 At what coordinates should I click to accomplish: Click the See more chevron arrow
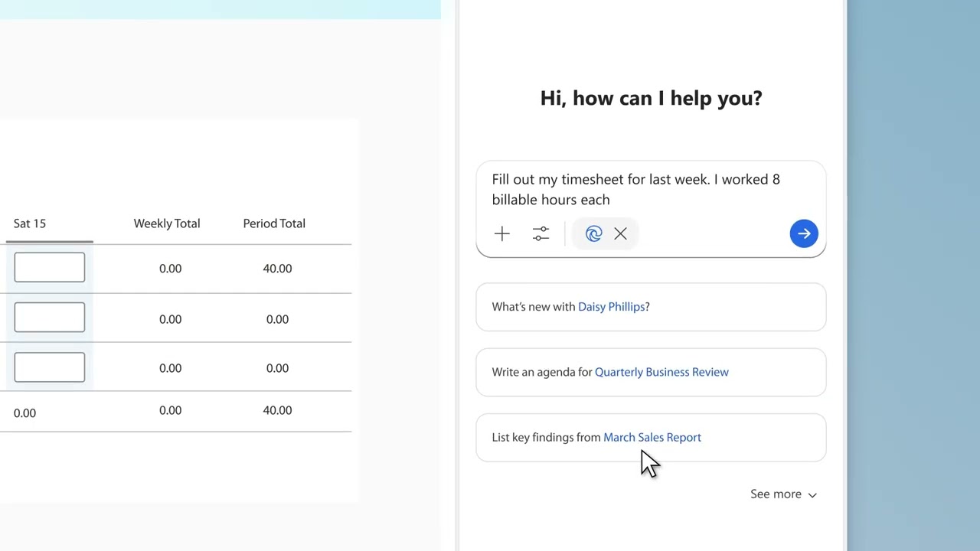coord(812,495)
